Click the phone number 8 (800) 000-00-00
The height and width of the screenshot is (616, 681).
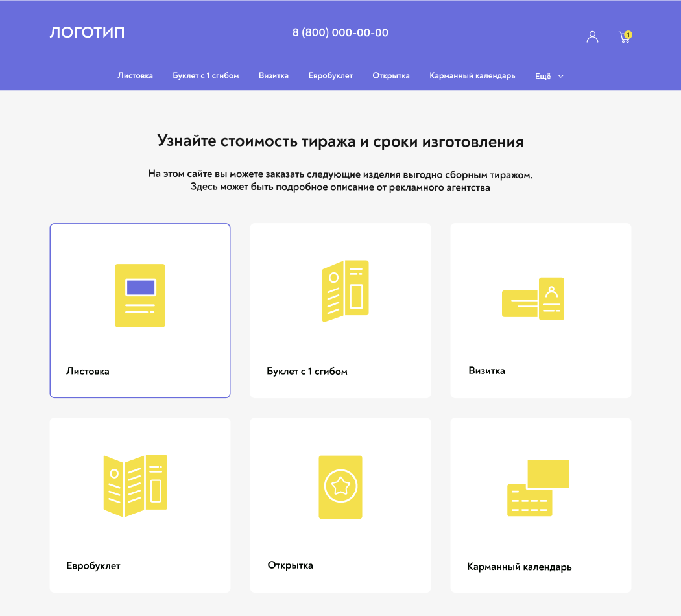(x=340, y=32)
